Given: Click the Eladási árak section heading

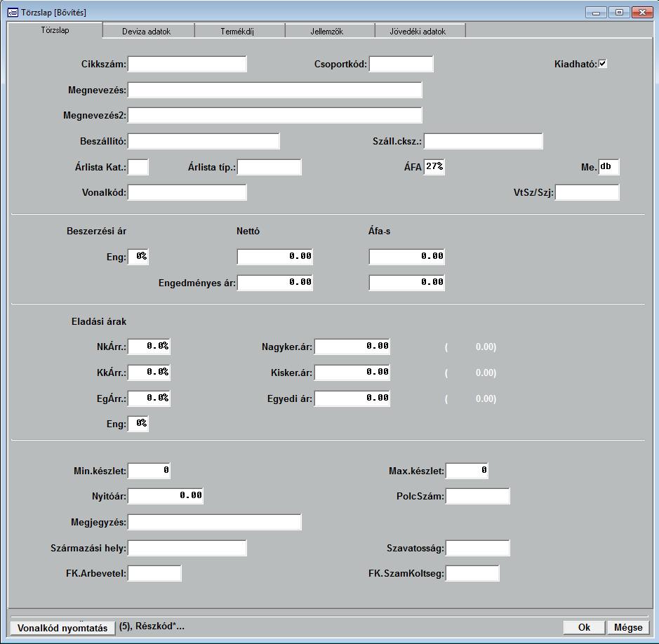Looking at the screenshot, I should click(99, 321).
